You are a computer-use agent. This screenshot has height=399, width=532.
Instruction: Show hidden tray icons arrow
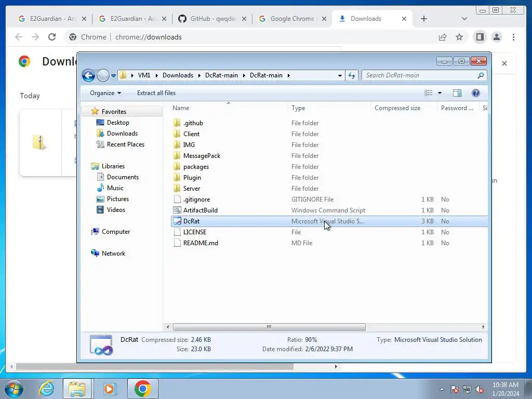[x=442, y=389]
